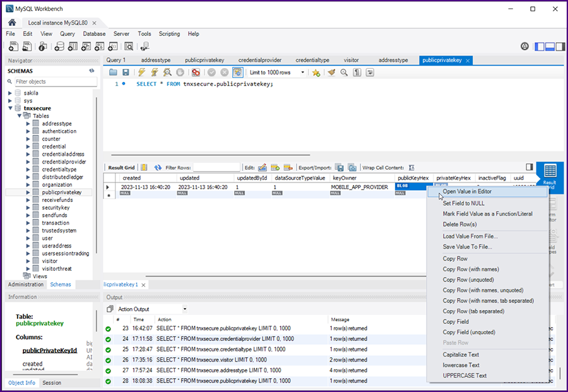Toggle bottom output panel visibility
Viewport: 568px width, 392px height.
[x=550, y=46]
